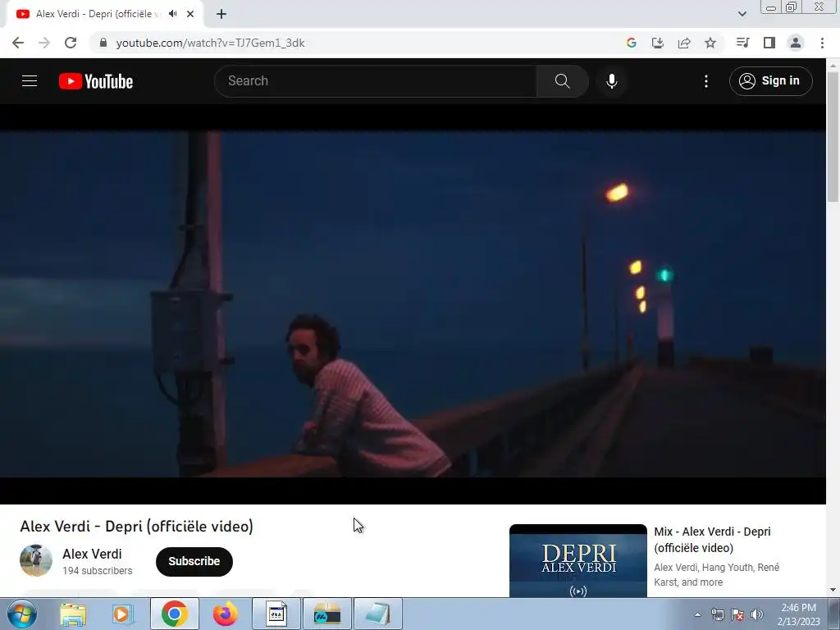Open the Depri Alex Verdi mix thumbnail
840x630 pixels.
(x=578, y=561)
